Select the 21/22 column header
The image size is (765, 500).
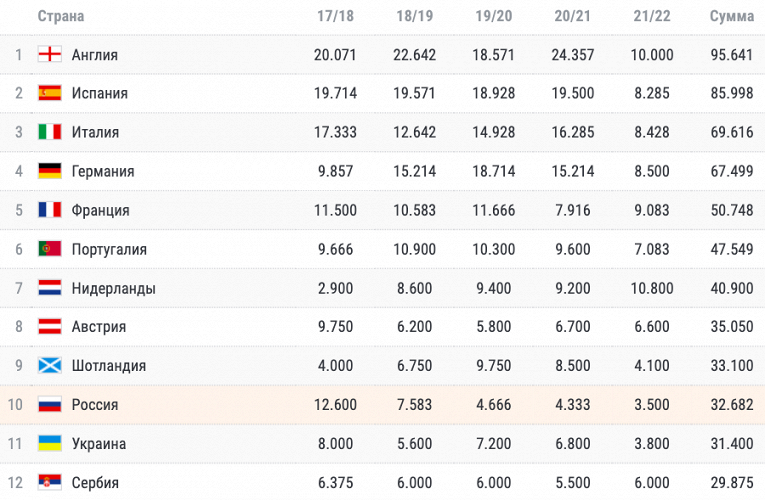(652, 16)
